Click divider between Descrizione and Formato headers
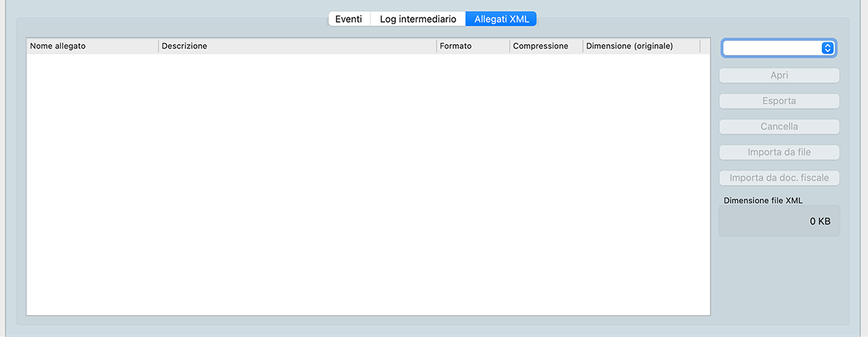This screenshot has width=868, height=337. [x=436, y=46]
